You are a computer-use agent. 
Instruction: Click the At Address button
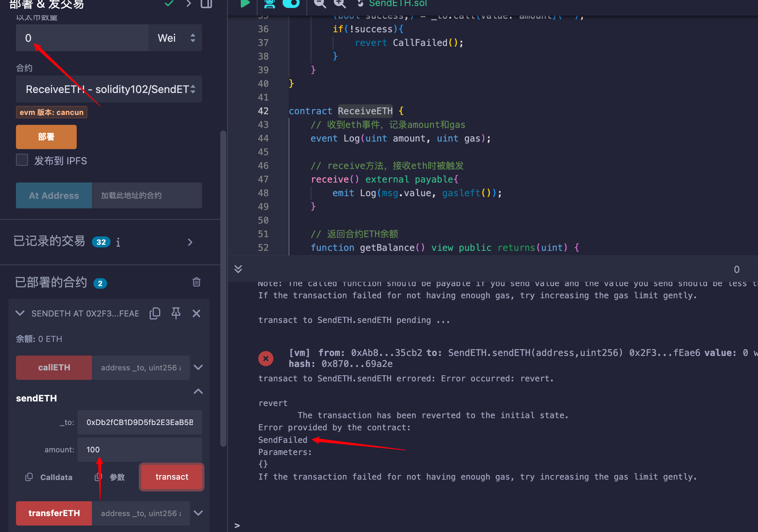click(54, 195)
